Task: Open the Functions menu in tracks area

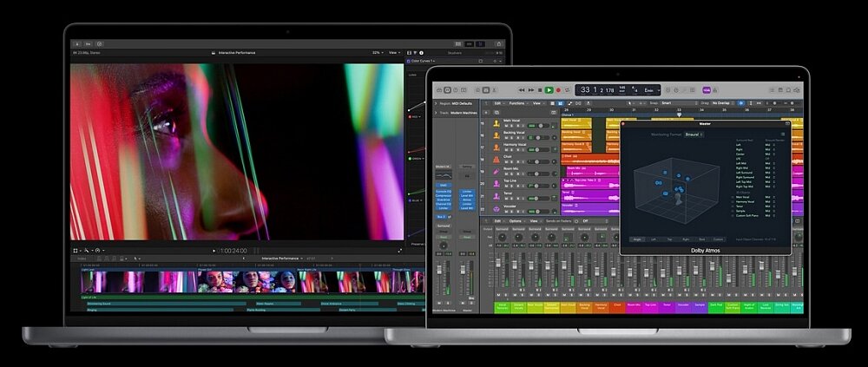Action: (x=518, y=102)
